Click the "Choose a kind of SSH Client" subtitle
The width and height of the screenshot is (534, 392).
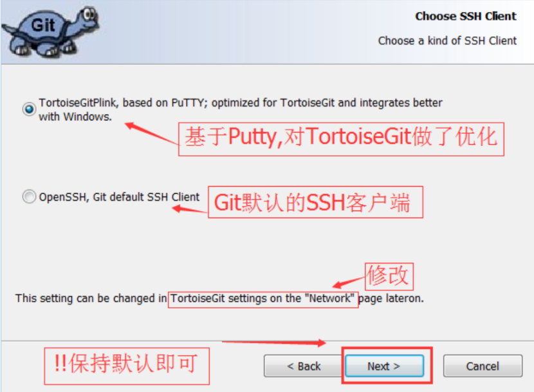[x=447, y=41]
